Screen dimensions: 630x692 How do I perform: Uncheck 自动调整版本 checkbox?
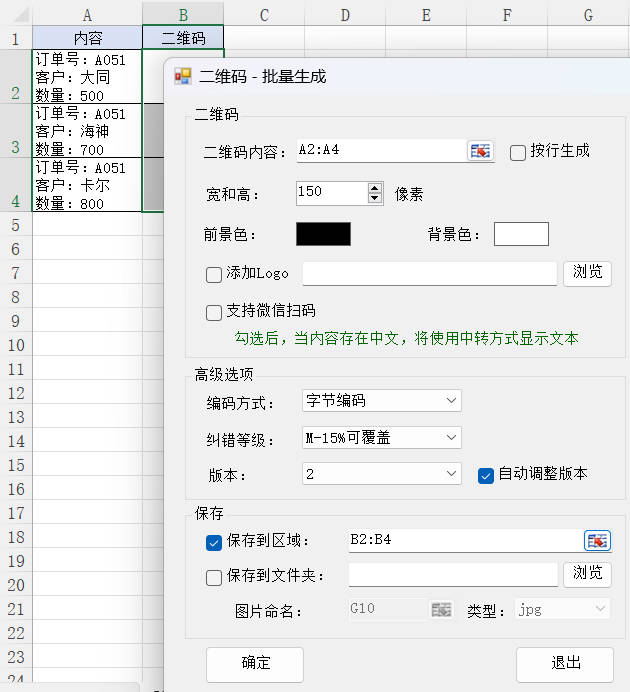(x=487, y=474)
